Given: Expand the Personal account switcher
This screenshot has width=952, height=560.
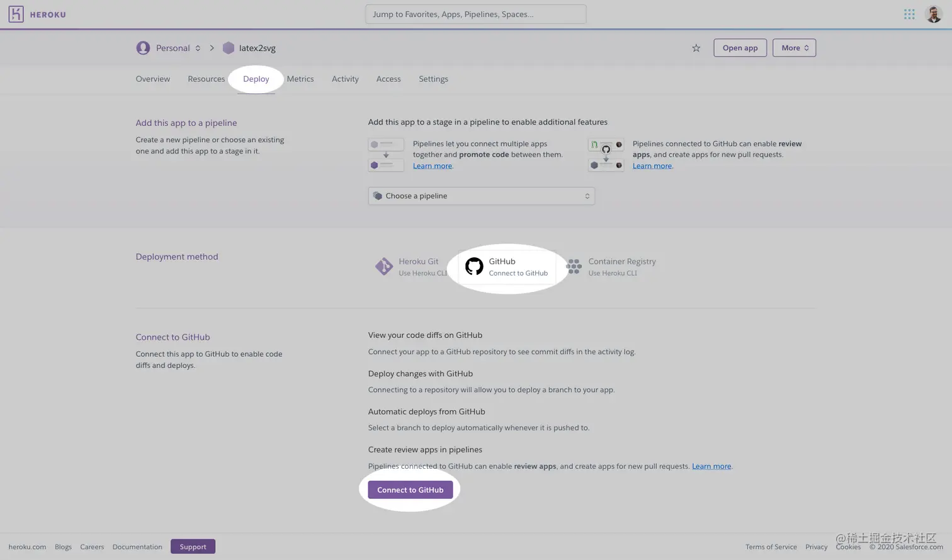Looking at the screenshot, I should (178, 48).
